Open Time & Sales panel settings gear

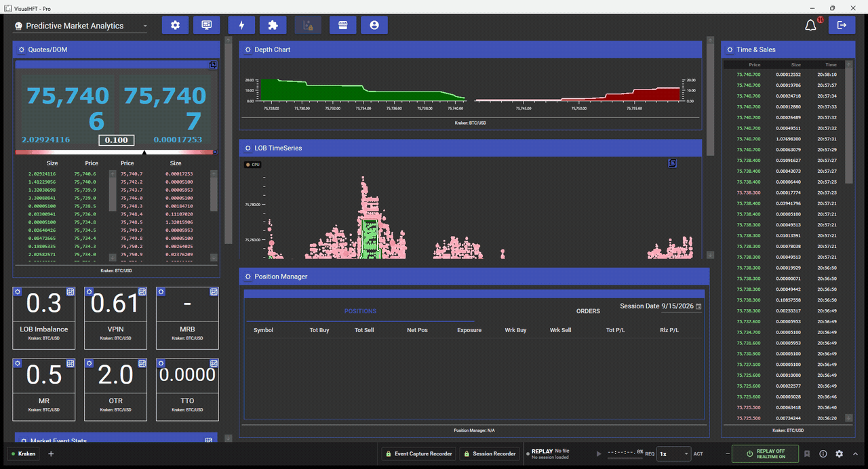[730, 49]
